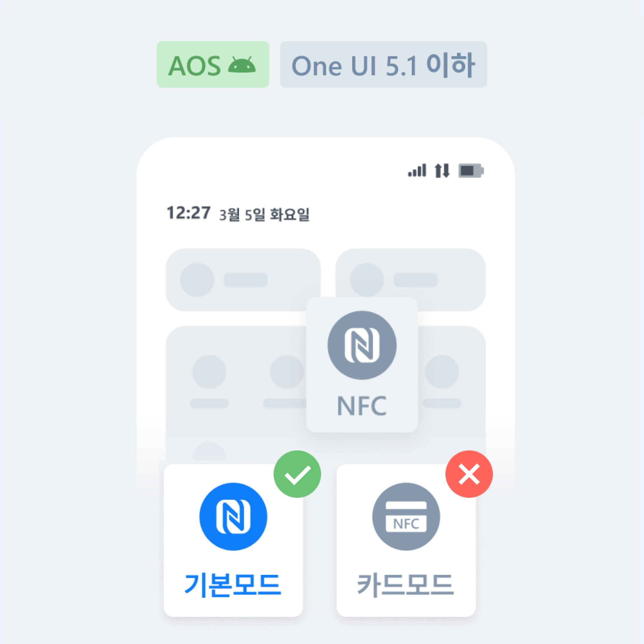Tap the top-right wide placeholder tile
The width and height of the screenshot is (644, 644).
coord(410,280)
